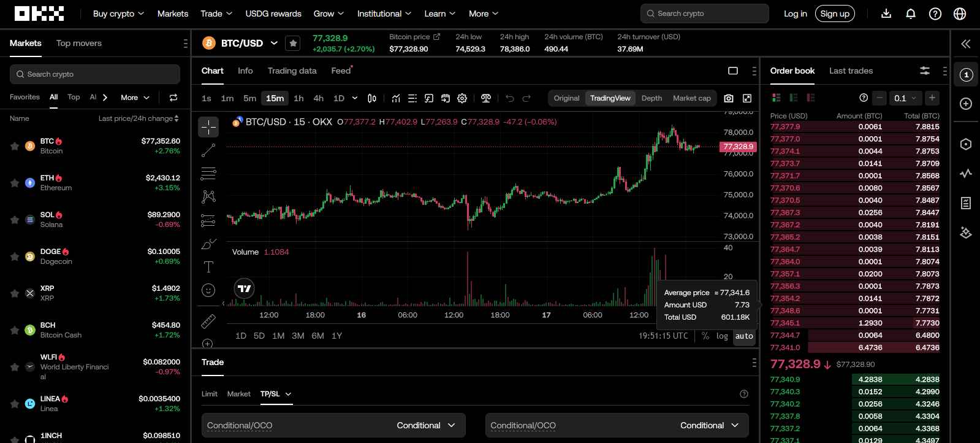Show bids only order book view
This screenshot has height=443, width=980.
[x=794, y=98]
